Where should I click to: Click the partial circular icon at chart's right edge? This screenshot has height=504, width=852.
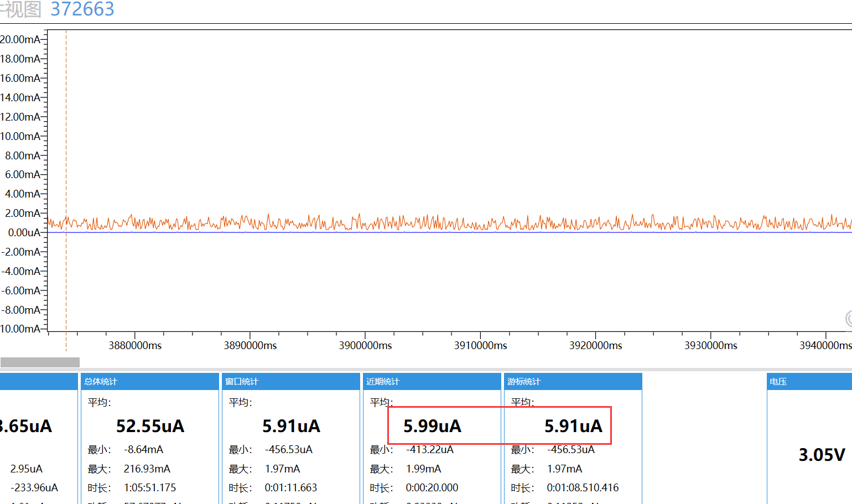tap(849, 319)
